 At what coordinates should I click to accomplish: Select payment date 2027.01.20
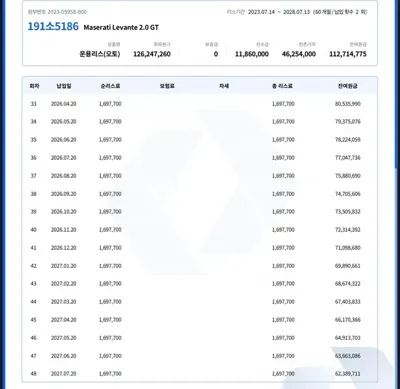coord(64,266)
